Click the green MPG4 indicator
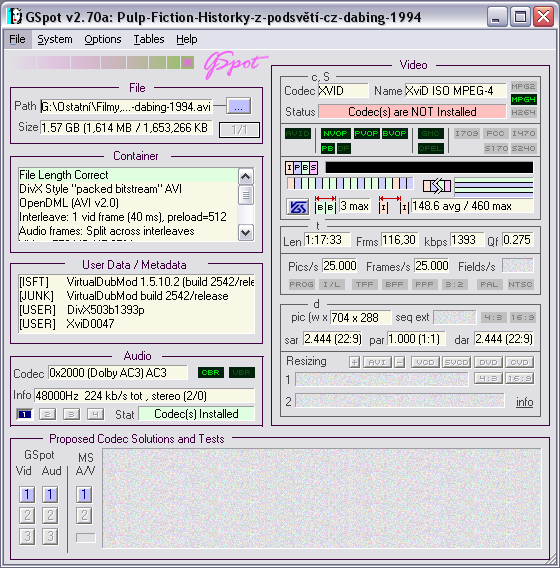The height and width of the screenshot is (568, 560). pyautogui.click(x=523, y=99)
